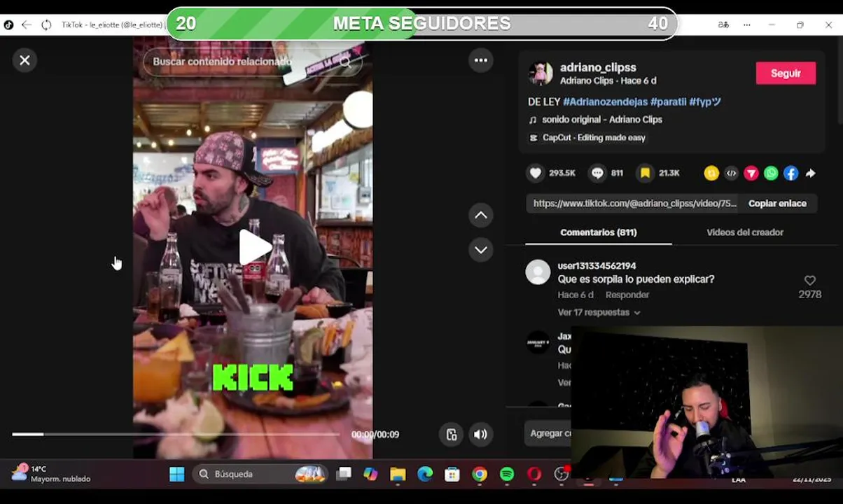Expand Ver 17 respuestas

[x=599, y=312]
